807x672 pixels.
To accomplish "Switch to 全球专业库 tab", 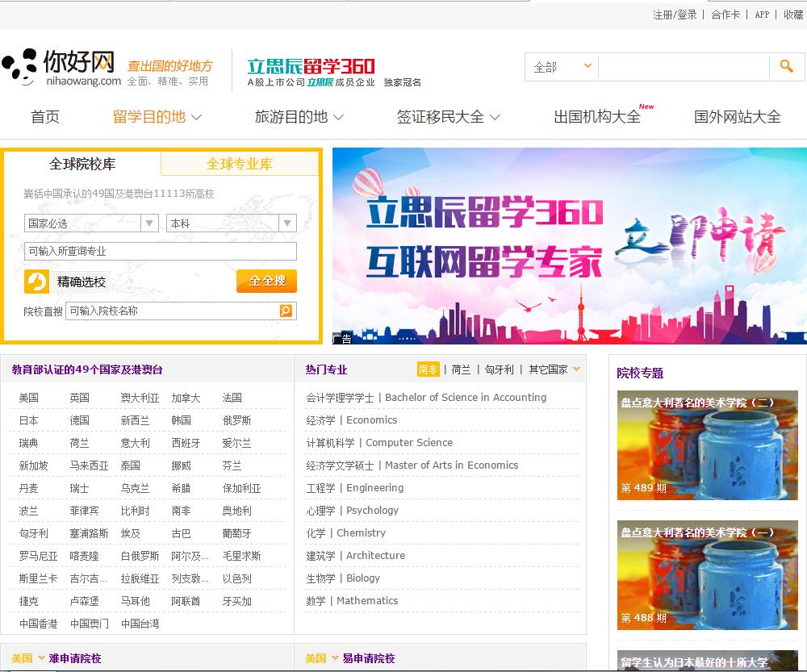I will [x=240, y=164].
